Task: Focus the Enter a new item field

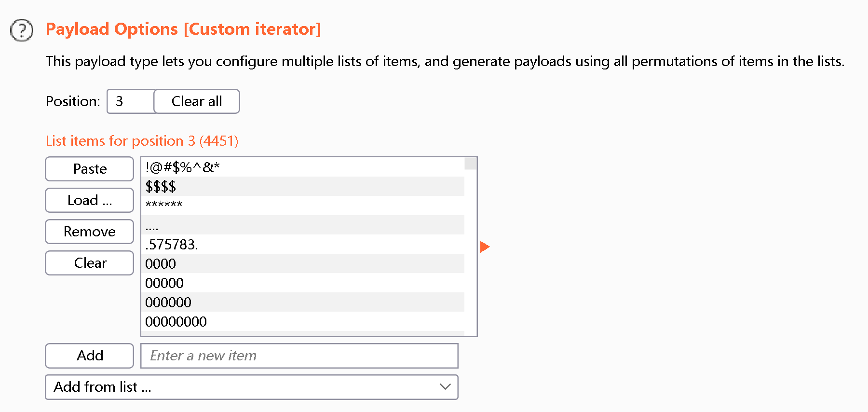Action: pyautogui.click(x=299, y=356)
